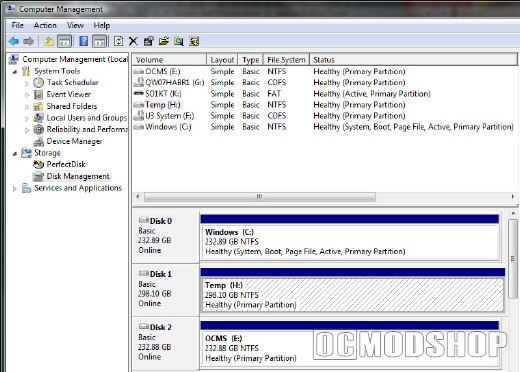Open the Properties toolbar icon
Viewport: 520px width, 372px height.
pos(148,41)
